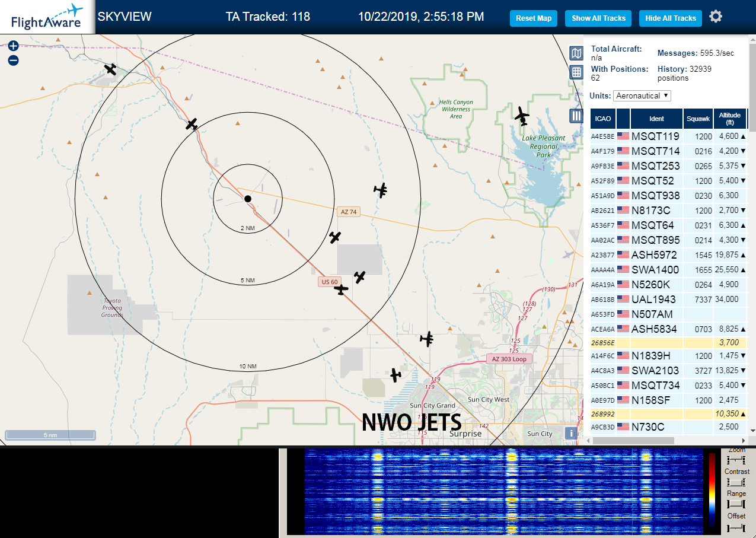Click squawk code 7337 in UAL1943 row
Viewport: 756px width, 538px height.
703,300
